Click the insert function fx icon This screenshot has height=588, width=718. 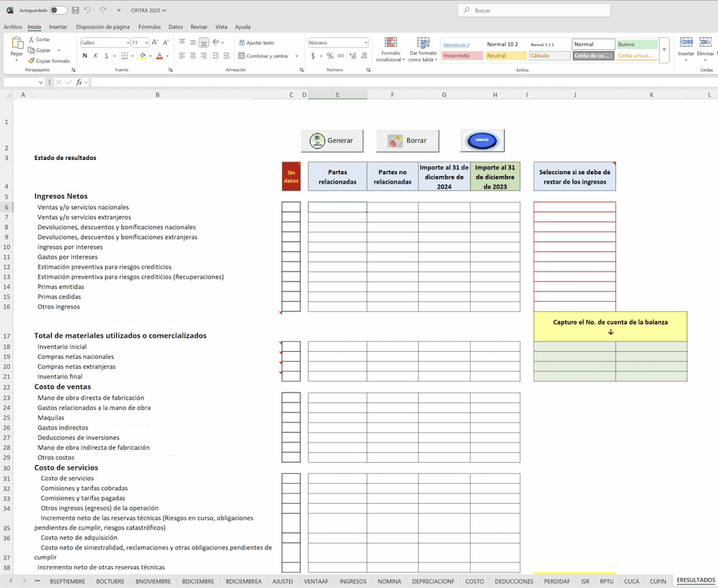coord(79,82)
